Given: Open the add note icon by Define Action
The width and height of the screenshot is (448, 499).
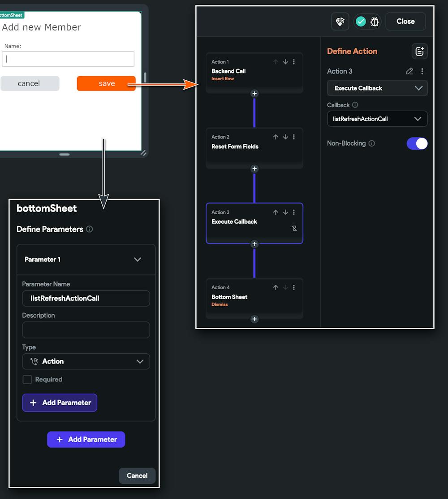Looking at the screenshot, I should point(419,51).
